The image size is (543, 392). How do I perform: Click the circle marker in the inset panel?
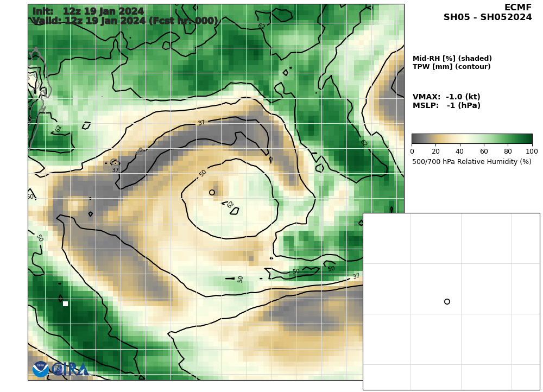click(447, 302)
